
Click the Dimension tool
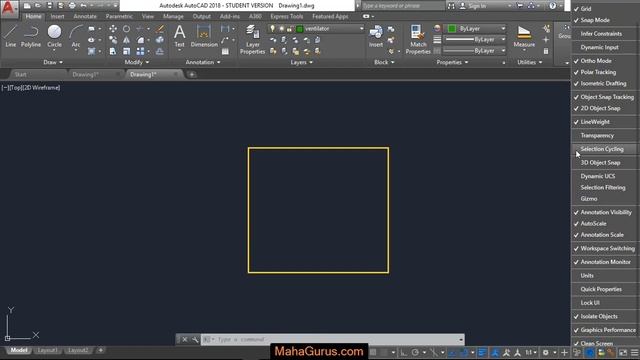[x=204, y=36]
